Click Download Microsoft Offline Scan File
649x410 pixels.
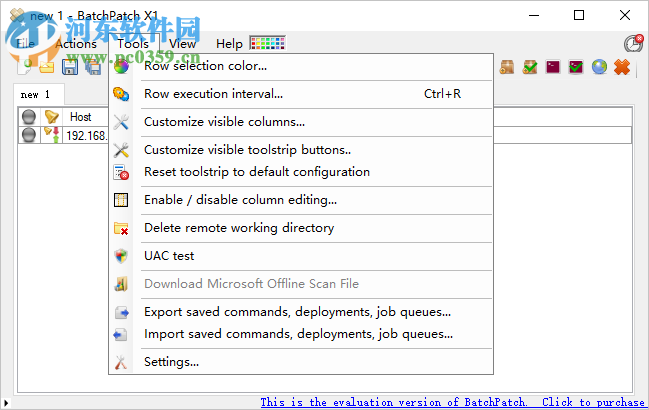coord(301,284)
